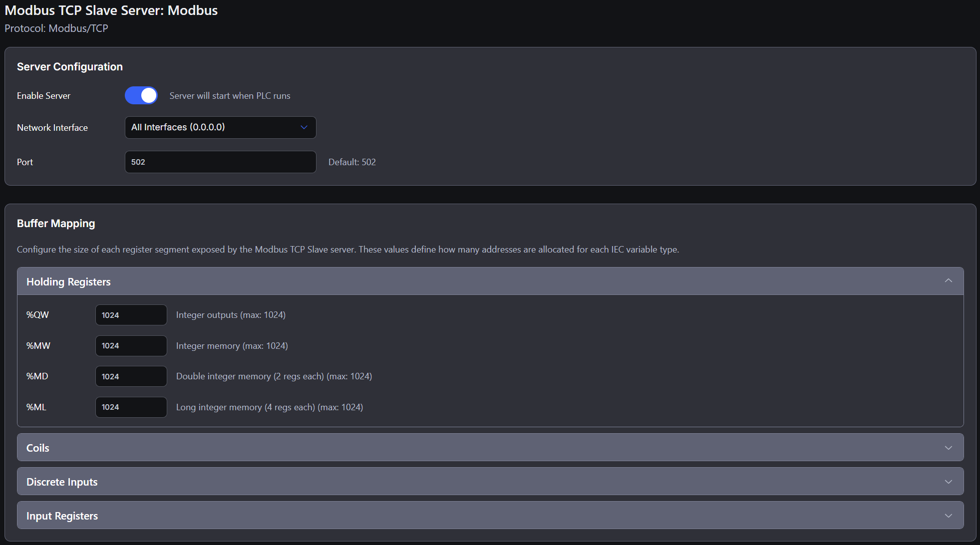
Task: Click the Holding Registers section title text
Action: (x=68, y=281)
